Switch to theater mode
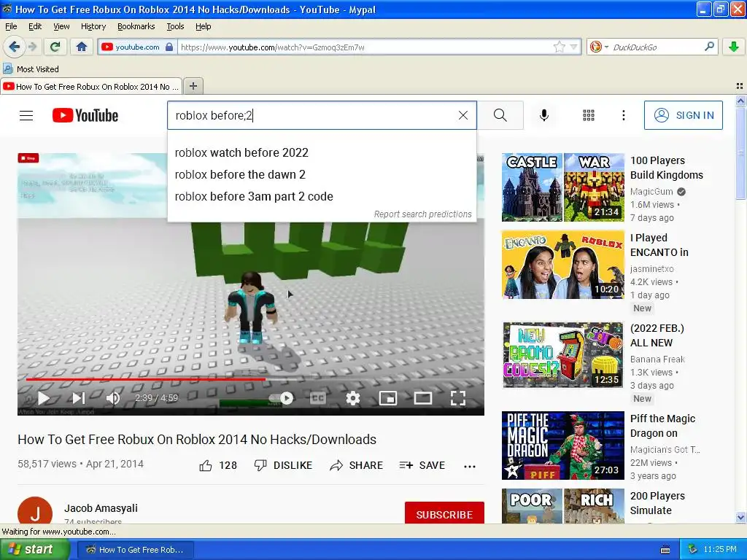The image size is (747, 560). point(422,398)
